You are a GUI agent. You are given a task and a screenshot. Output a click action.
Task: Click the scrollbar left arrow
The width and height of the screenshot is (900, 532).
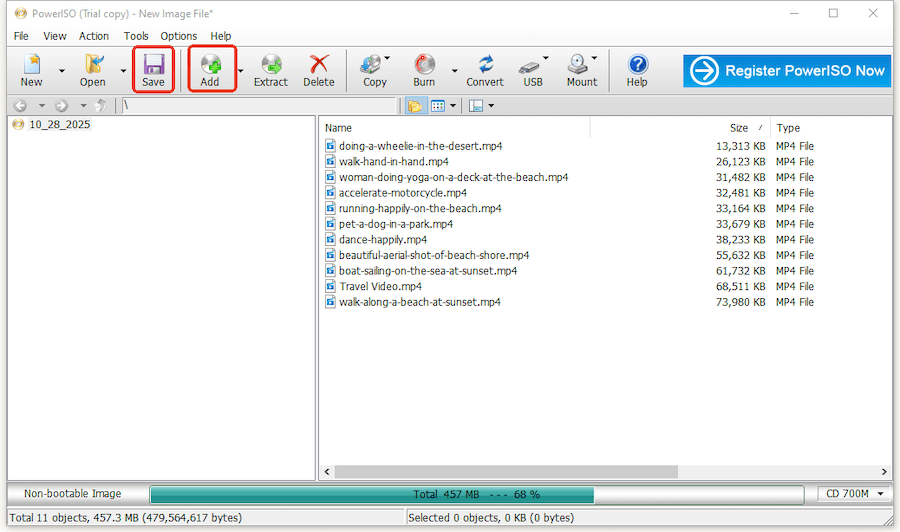[x=327, y=472]
